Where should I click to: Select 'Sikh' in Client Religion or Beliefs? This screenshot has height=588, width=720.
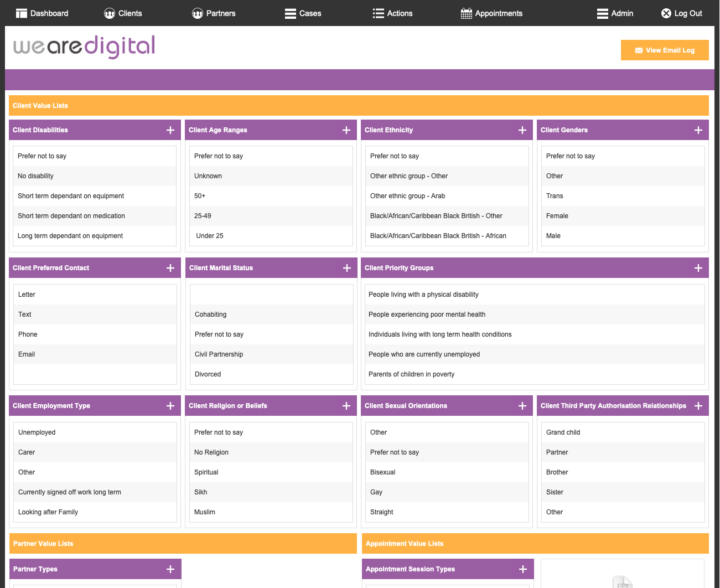coord(271,492)
